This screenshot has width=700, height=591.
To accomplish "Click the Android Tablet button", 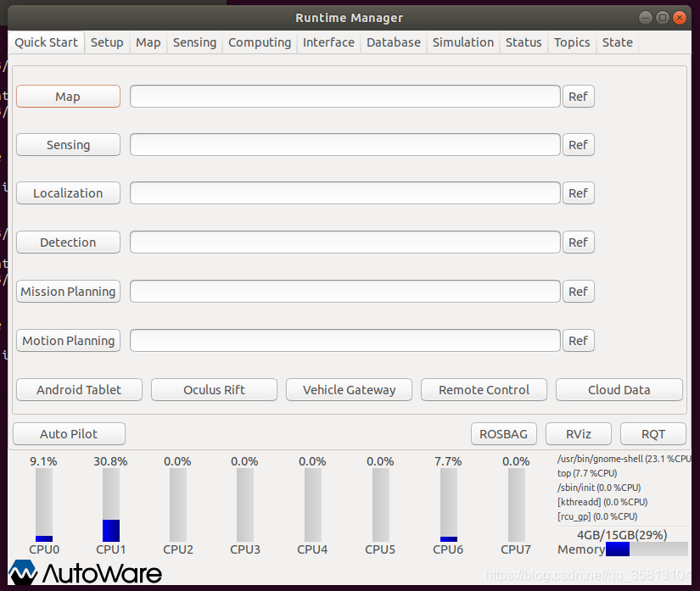I will (x=79, y=390).
